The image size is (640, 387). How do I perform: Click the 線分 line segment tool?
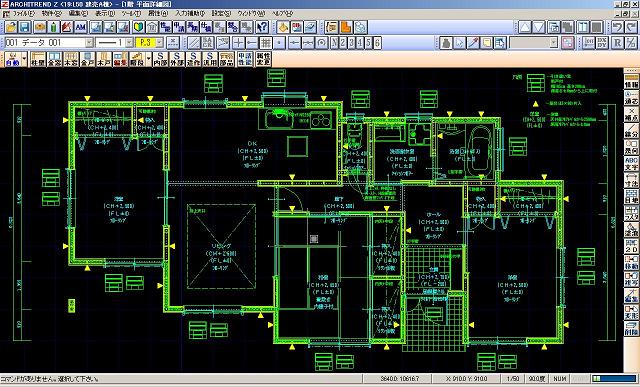[631, 131]
